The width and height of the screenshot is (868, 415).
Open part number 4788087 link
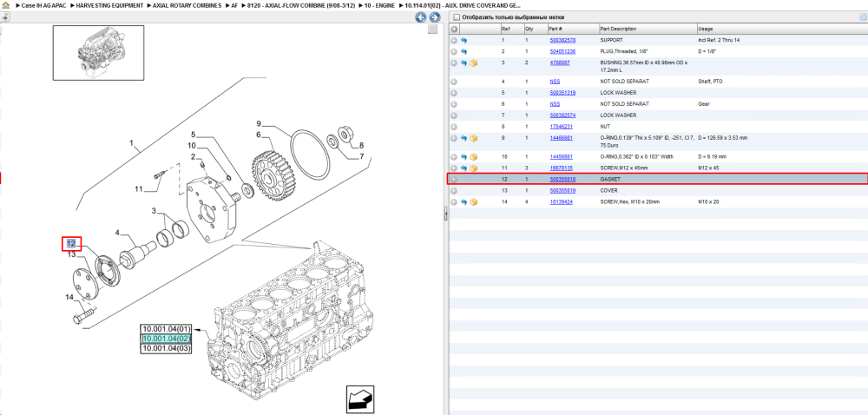pyautogui.click(x=560, y=63)
